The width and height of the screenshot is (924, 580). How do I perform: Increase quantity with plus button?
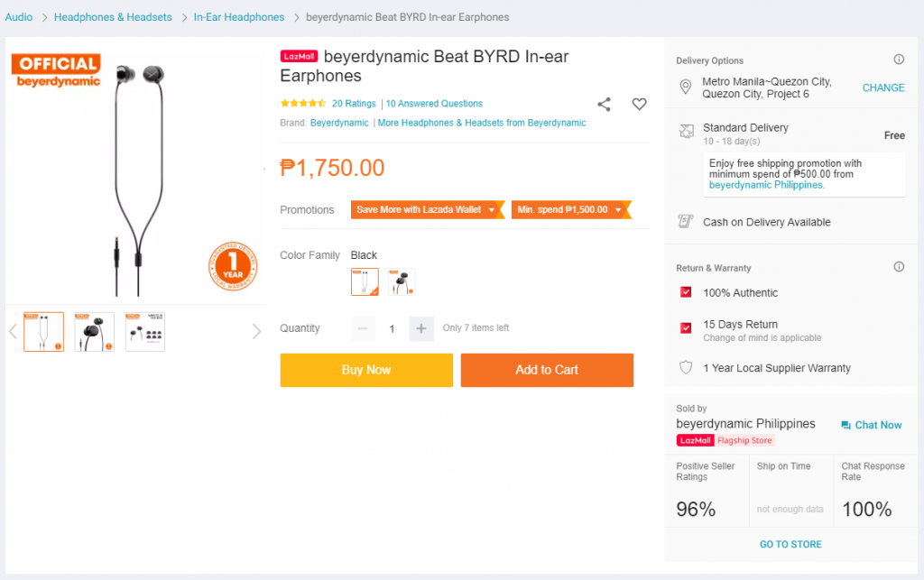(421, 328)
